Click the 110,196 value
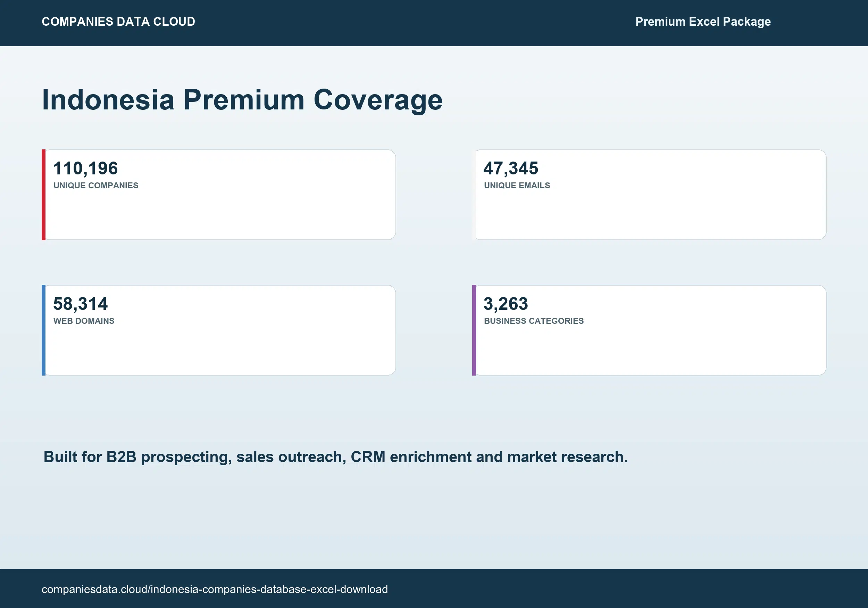Screen dimensions: 868x608 click(85, 169)
